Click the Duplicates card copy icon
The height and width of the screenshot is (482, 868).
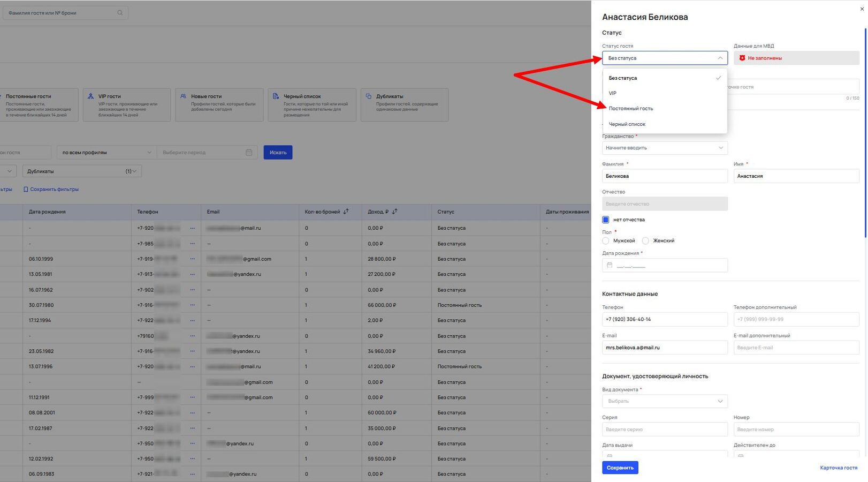pos(368,96)
